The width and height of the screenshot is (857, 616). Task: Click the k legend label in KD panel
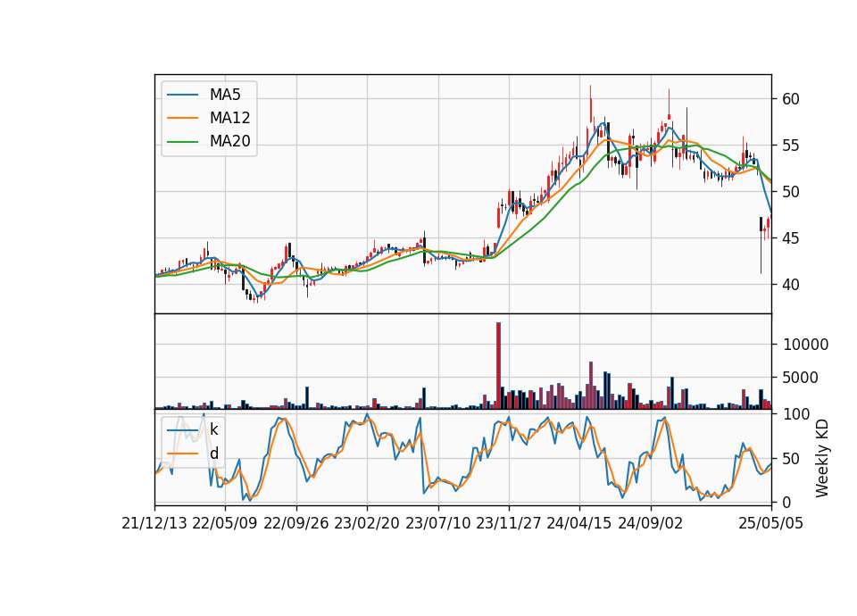(213, 429)
